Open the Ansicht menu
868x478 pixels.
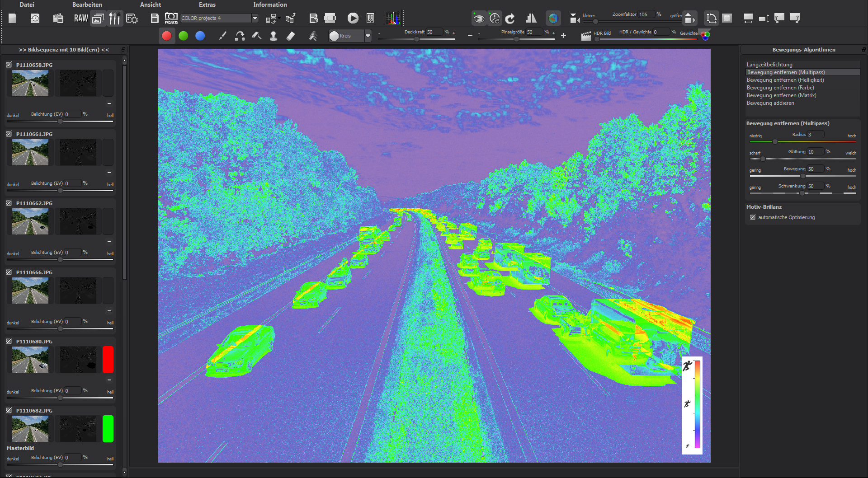[x=151, y=5]
